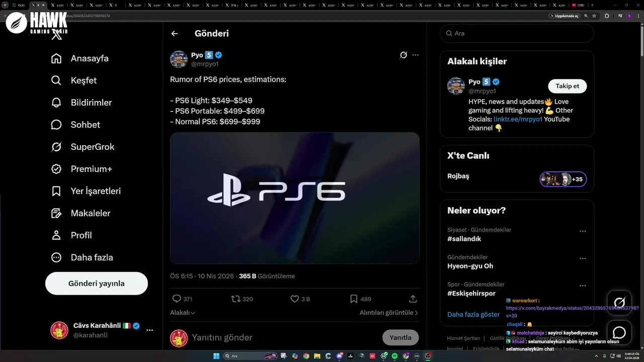Like the post using the heart icon

(295, 299)
